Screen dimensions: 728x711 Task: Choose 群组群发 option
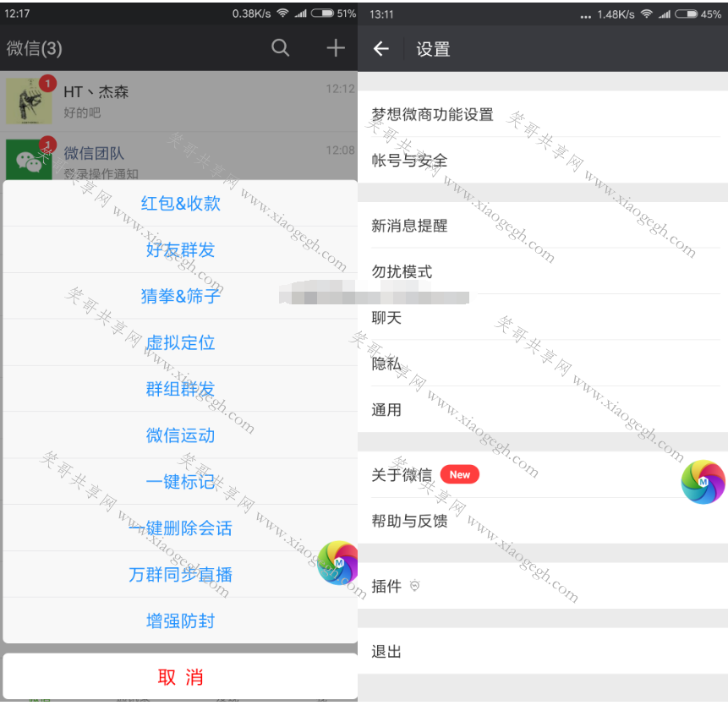pyautogui.click(x=180, y=389)
